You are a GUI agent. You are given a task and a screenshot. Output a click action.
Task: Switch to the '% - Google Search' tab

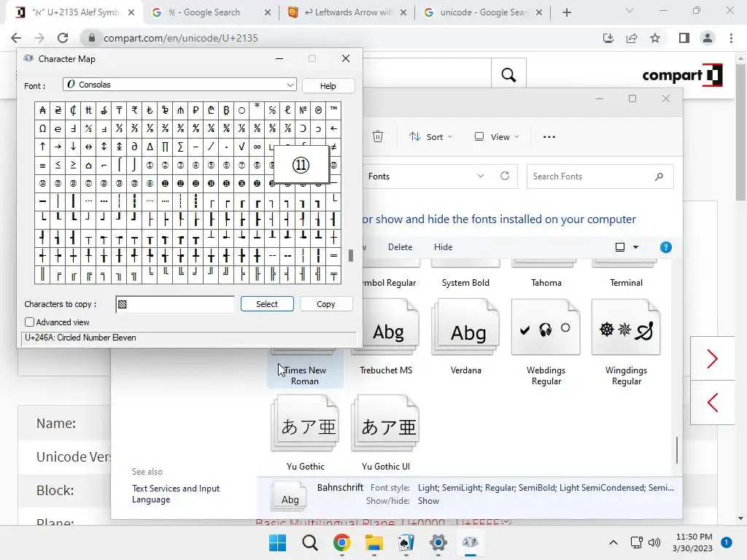point(211,12)
